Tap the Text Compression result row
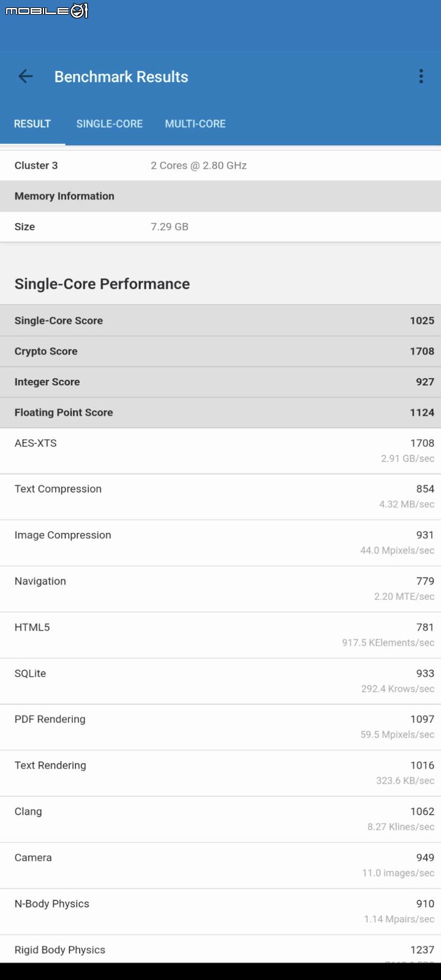 (x=221, y=497)
